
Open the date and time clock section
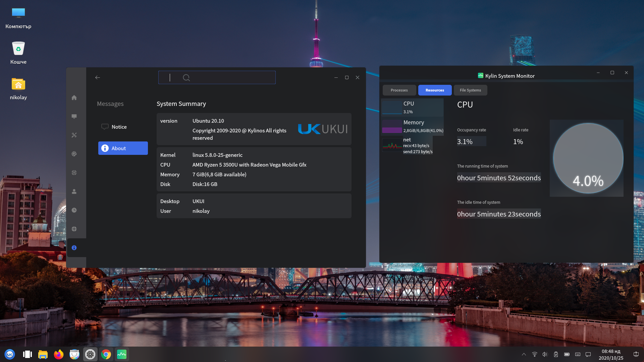[x=74, y=210]
